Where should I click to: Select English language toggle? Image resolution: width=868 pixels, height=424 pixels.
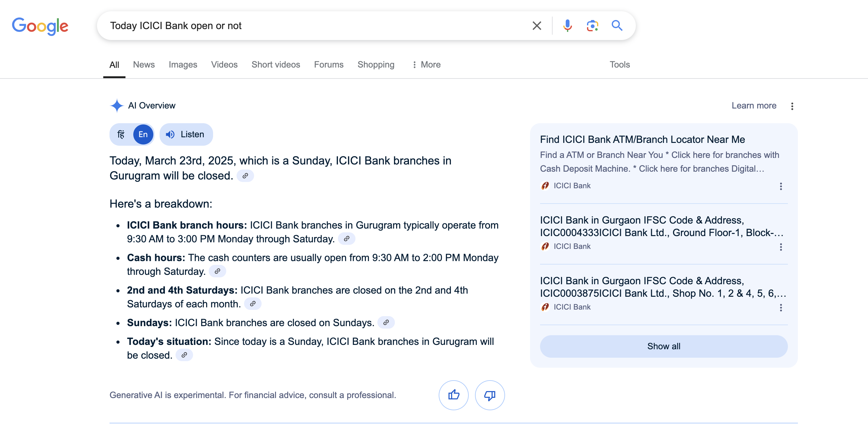pos(143,134)
